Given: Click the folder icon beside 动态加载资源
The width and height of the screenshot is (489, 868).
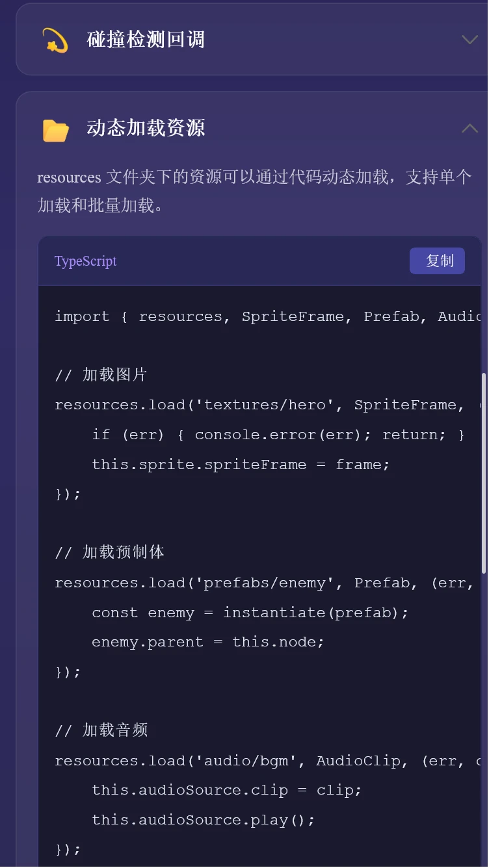Looking at the screenshot, I should tap(55, 129).
